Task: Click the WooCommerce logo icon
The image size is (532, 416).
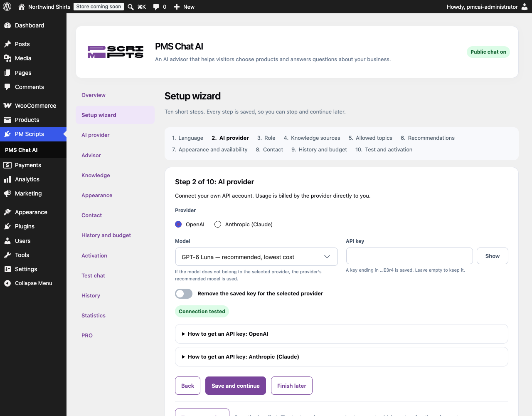Action: 7,106
